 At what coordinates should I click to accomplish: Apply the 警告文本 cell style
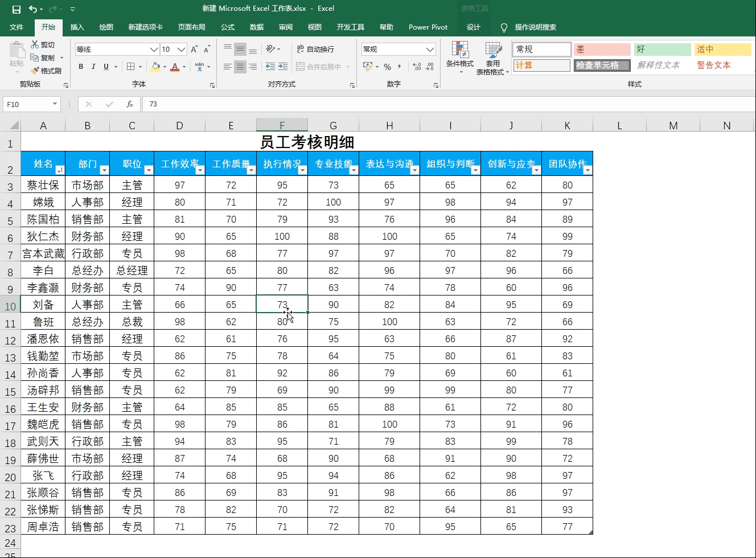tap(722, 65)
